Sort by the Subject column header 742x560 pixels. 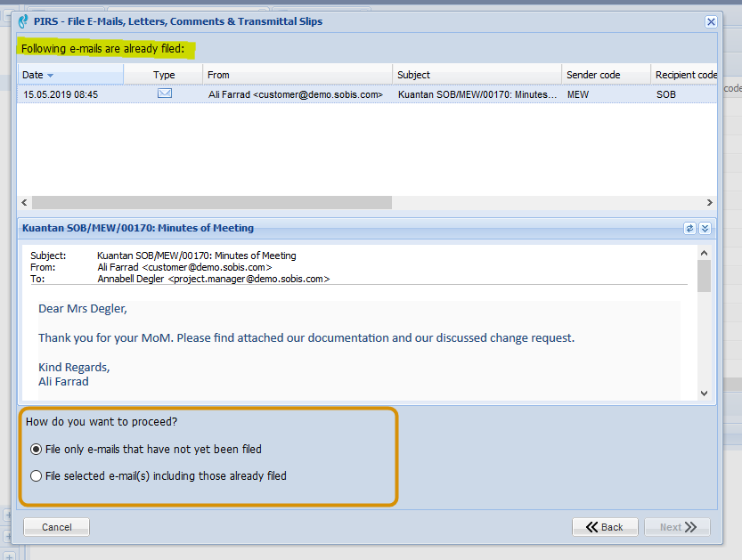click(477, 75)
